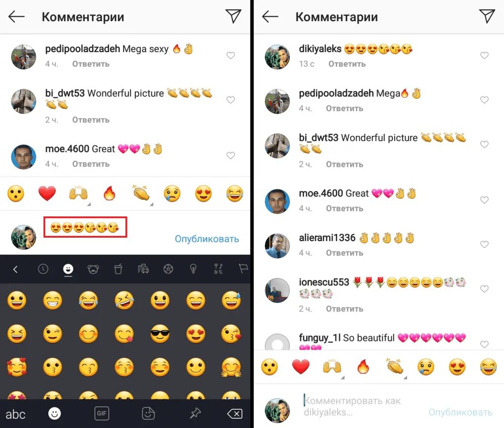Tap the pin icon on keyboard bar
The height and width of the screenshot is (428, 504).
point(195,413)
